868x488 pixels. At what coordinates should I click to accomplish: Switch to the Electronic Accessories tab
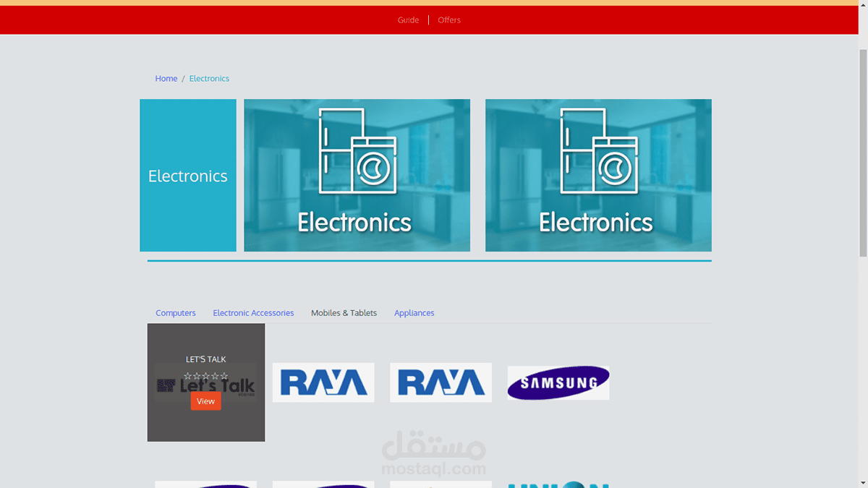coord(253,313)
